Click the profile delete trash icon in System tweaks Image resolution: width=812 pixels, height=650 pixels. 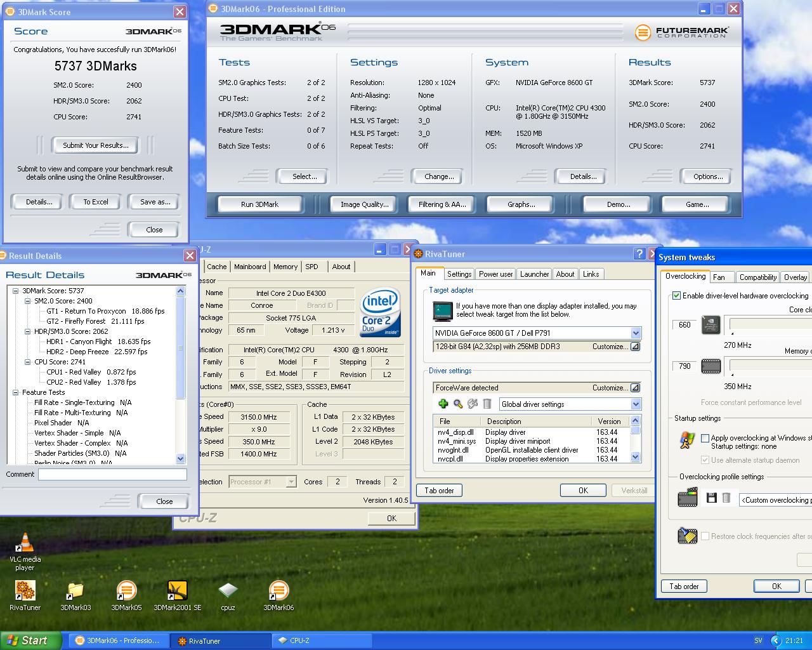[726, 498]
